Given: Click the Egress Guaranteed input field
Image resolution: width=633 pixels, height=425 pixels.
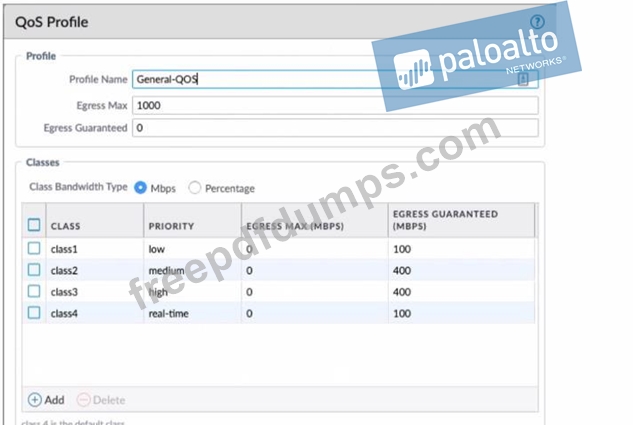Looking at the screenshot, I should (335, 128).
